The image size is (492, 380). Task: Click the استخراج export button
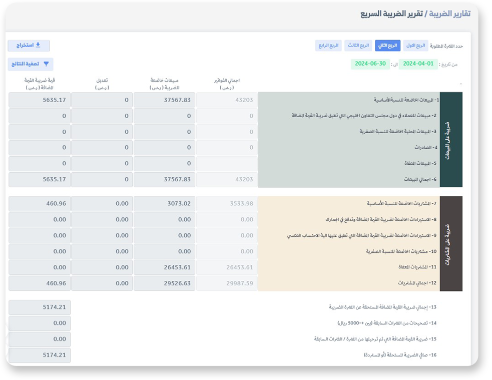coord(29,46)
